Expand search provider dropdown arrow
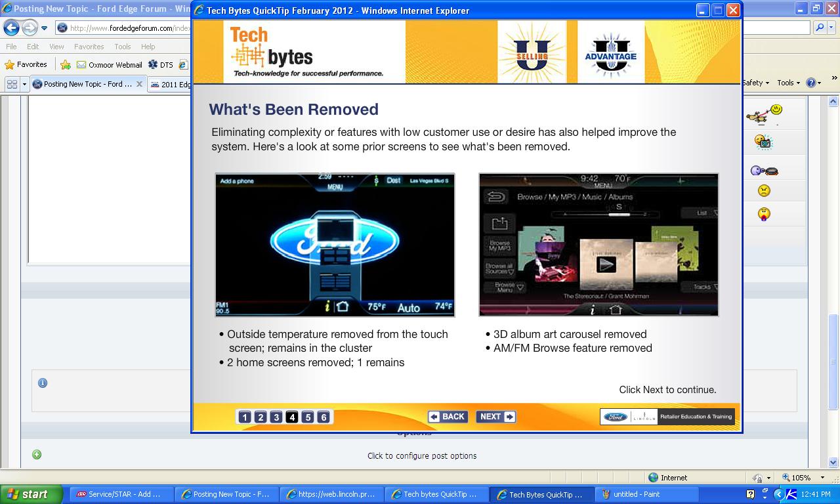This screenshot has height=504, width=840. coord(831,28)
